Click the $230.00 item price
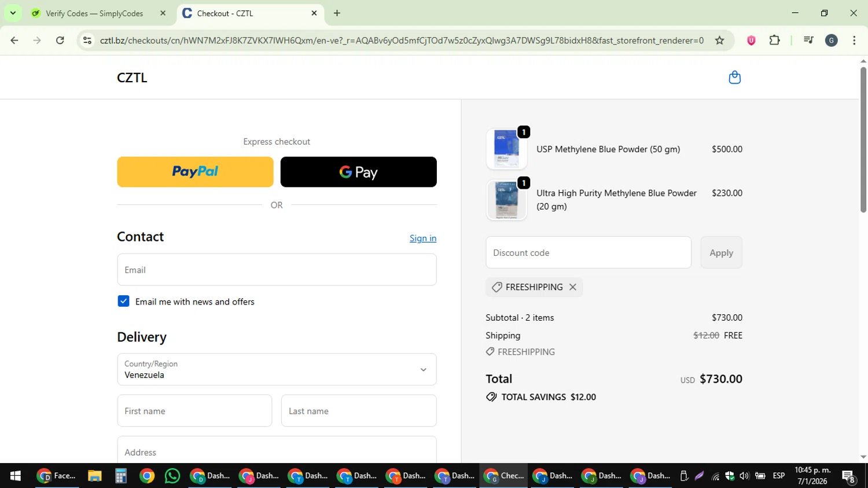 pyautogui.click(x=727, y=193)
